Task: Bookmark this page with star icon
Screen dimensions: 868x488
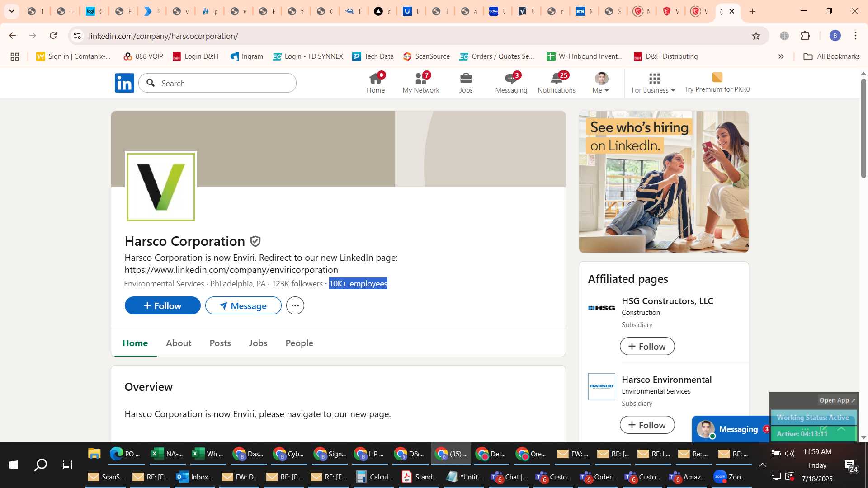Action: pos(756,36)
